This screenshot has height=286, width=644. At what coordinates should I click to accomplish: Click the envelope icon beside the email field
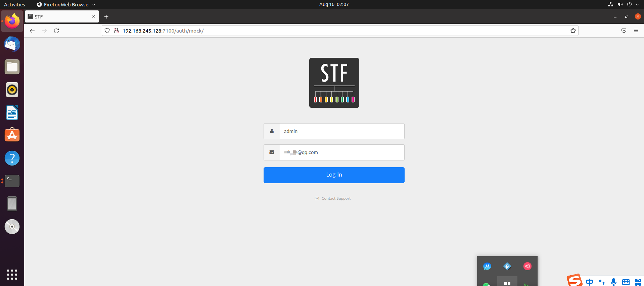(x=272, y=152)
